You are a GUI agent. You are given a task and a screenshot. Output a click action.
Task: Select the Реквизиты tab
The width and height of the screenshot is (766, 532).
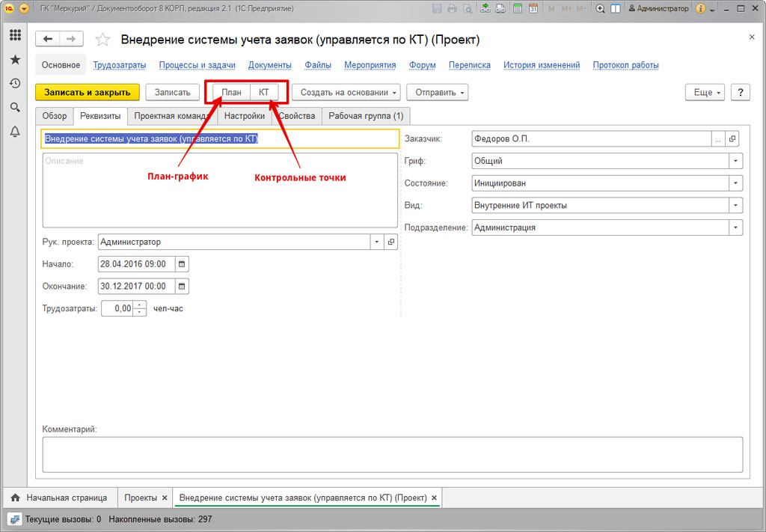pyautogui.click(x=100, y=116)
